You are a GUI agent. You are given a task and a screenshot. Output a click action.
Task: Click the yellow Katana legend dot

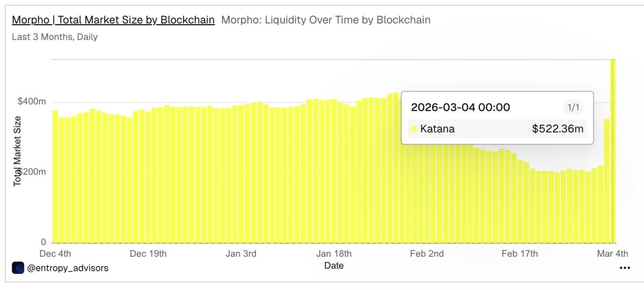coord(414,129)
